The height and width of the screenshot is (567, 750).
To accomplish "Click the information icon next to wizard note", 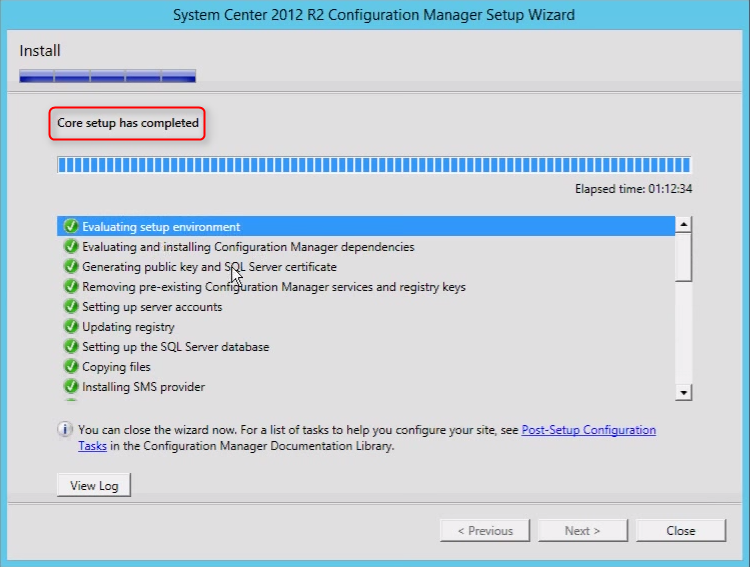I will coord(65,430).
